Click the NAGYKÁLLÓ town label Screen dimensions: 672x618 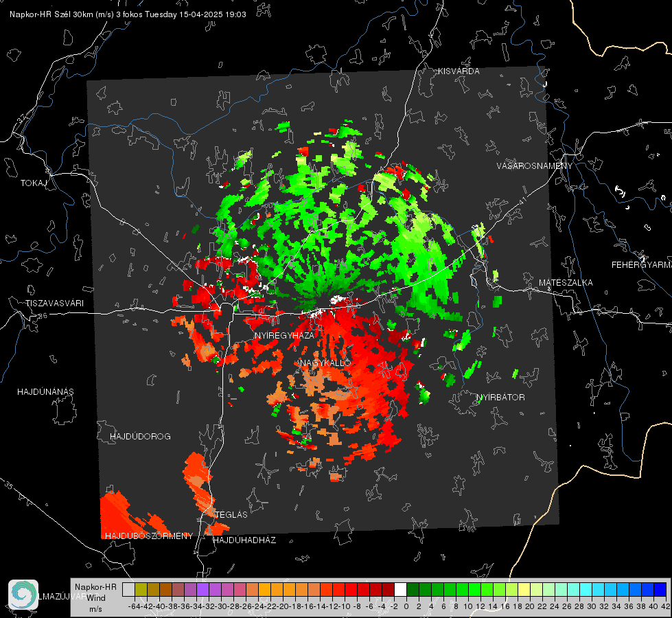click(325, 363)
